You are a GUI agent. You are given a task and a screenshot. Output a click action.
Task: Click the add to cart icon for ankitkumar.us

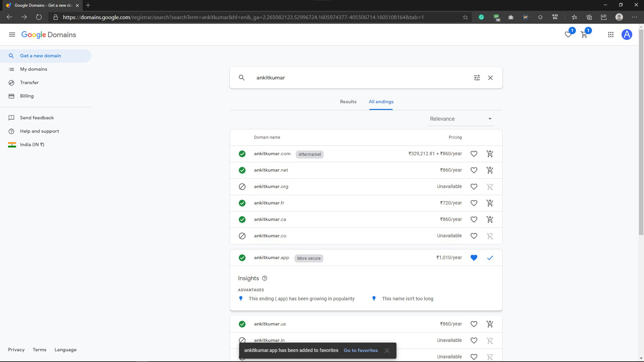click(x=490, y=324)
